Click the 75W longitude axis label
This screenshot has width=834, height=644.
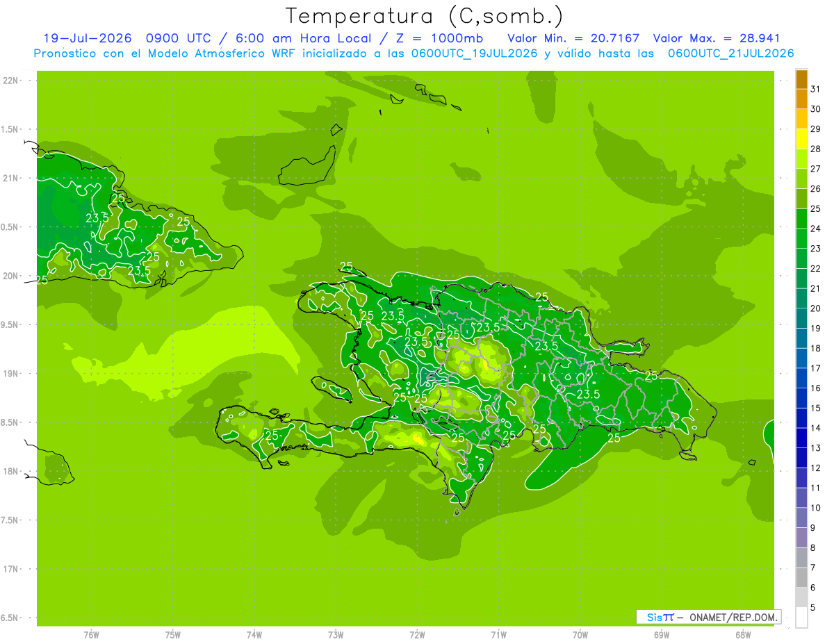point(173,635)
